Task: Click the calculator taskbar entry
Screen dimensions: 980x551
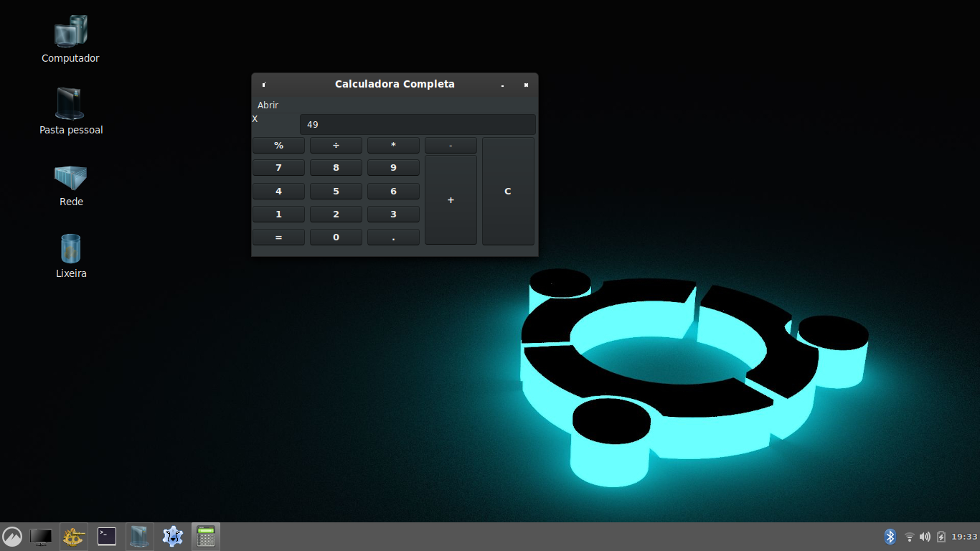Action: pyautogui.click(x=206, y=537)
